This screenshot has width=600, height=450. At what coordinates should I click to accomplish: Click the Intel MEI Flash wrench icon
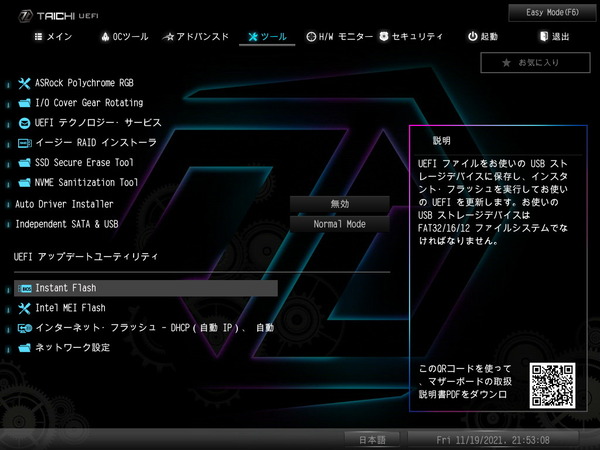tap(24, 308)
